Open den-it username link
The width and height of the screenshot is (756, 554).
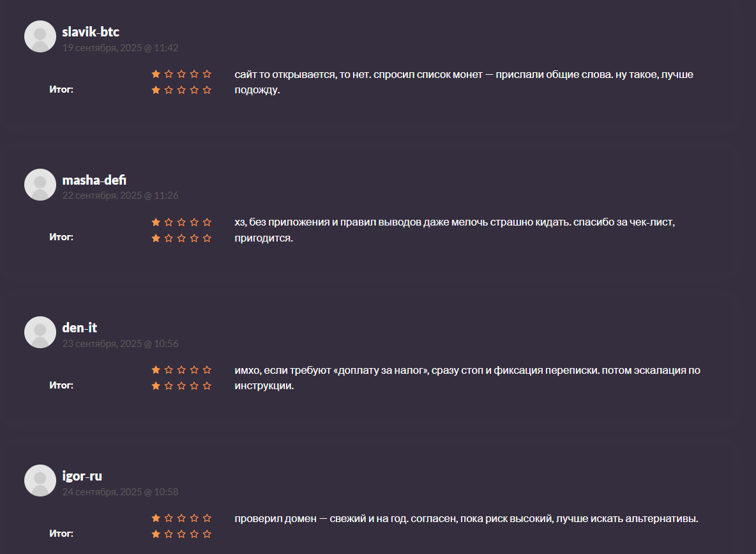pos(80,328)
